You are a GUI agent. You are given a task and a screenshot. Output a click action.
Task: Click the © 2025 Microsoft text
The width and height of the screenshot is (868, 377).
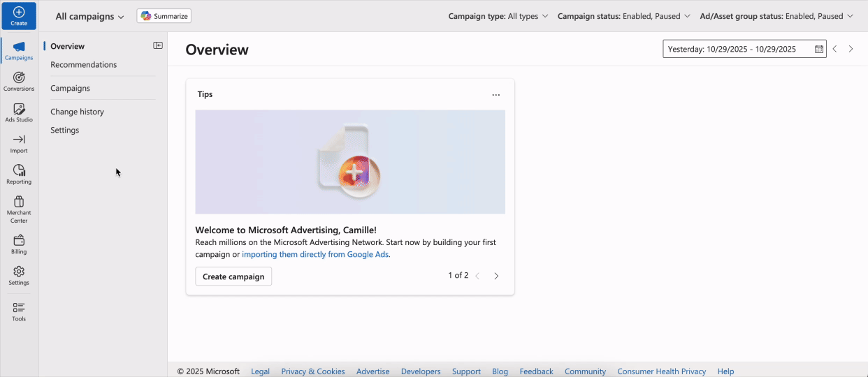click(x=208, y=371)
